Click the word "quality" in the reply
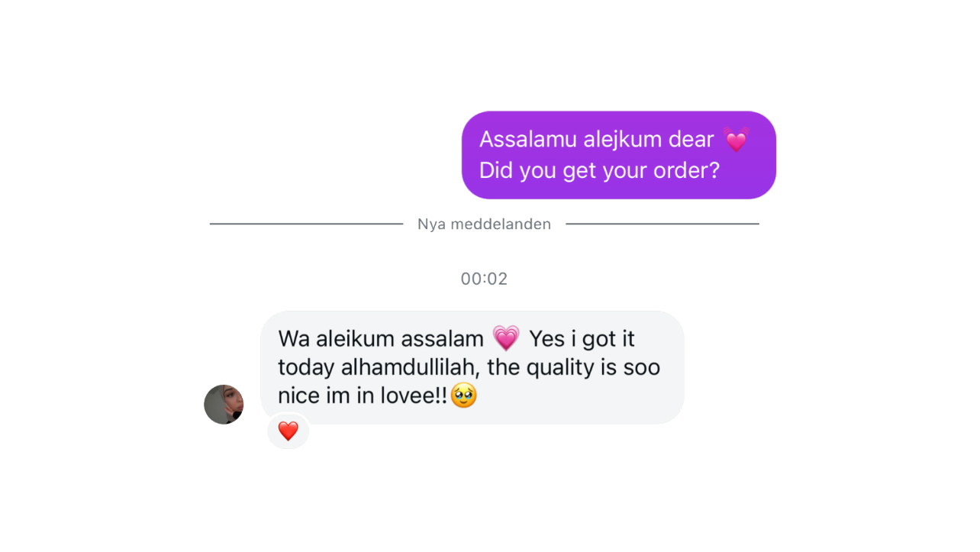The width and height of the screenshot is (980, 552). click(561, 368)
